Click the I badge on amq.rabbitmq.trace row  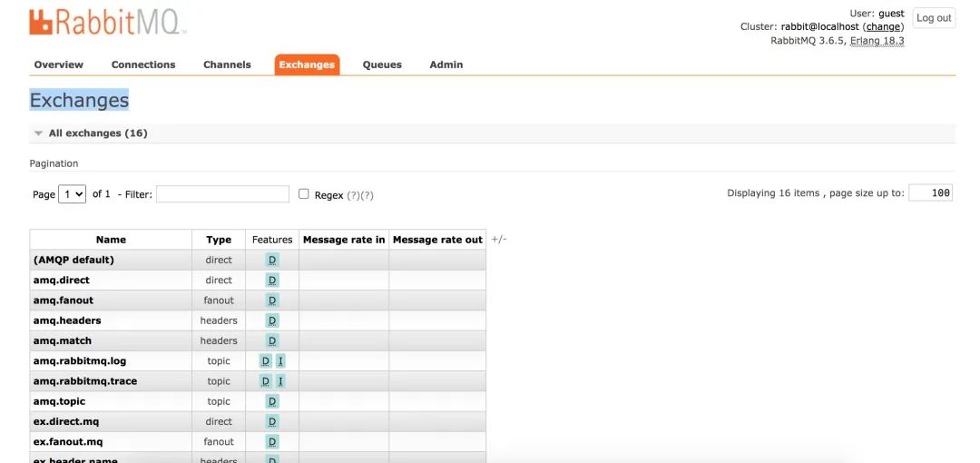280,381
